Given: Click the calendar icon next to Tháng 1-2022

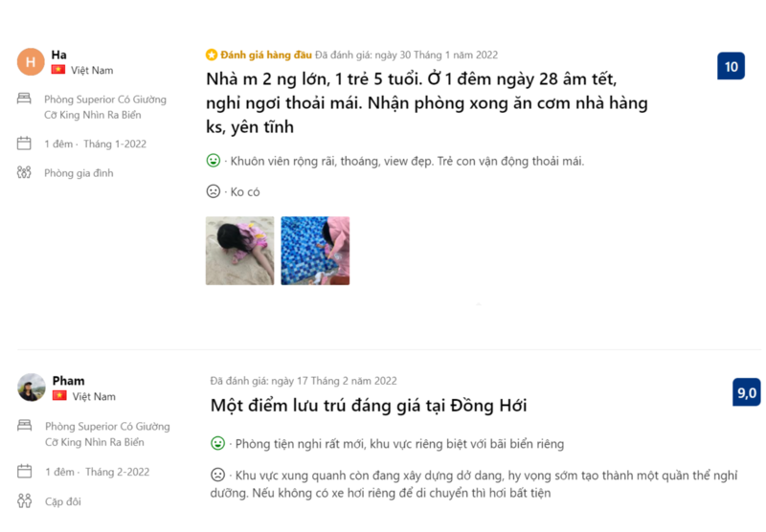Looking at the screenshot, I should click(24, 144).
